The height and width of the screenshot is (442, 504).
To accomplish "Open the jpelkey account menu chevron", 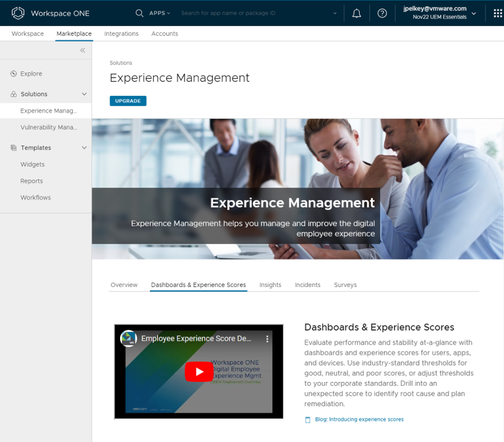I will pos(473,13).
